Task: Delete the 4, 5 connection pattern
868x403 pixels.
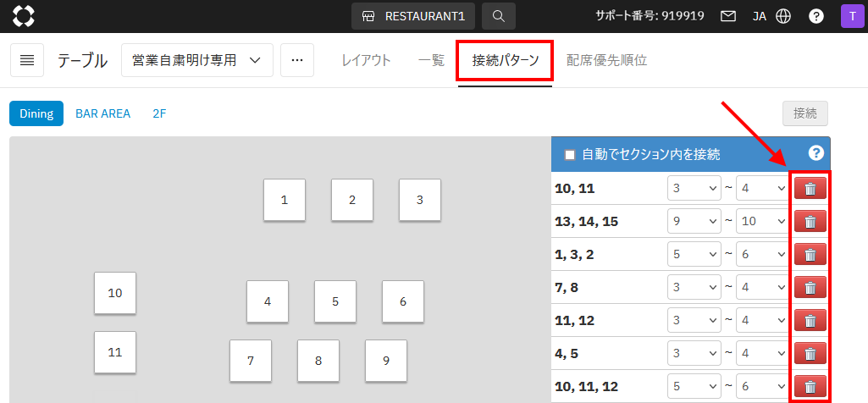Action: pyautogui.click(x=810, y=353)
